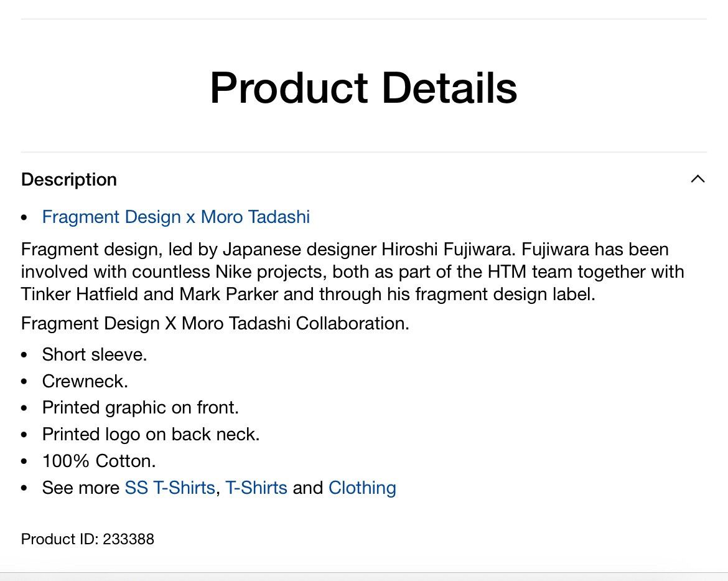Follow the T-Shirts category link
The image size is (728, 581).
click(256, 488)
